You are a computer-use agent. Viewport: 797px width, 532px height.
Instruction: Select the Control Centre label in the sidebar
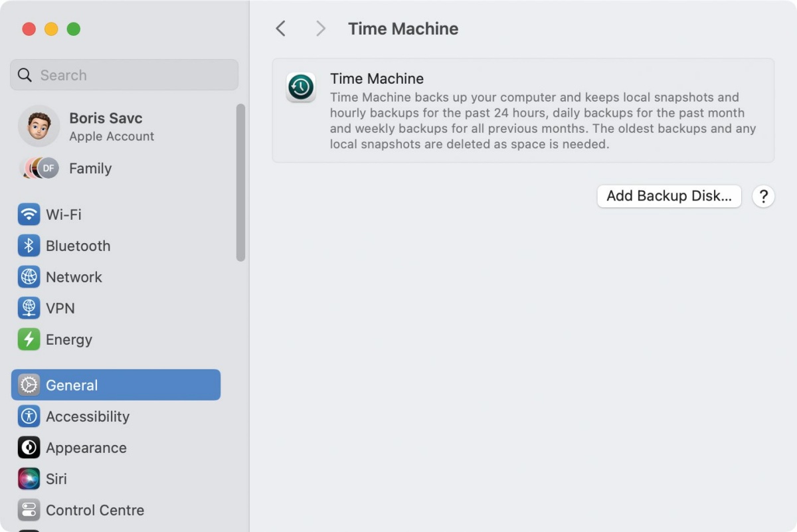tap(95, 510)
